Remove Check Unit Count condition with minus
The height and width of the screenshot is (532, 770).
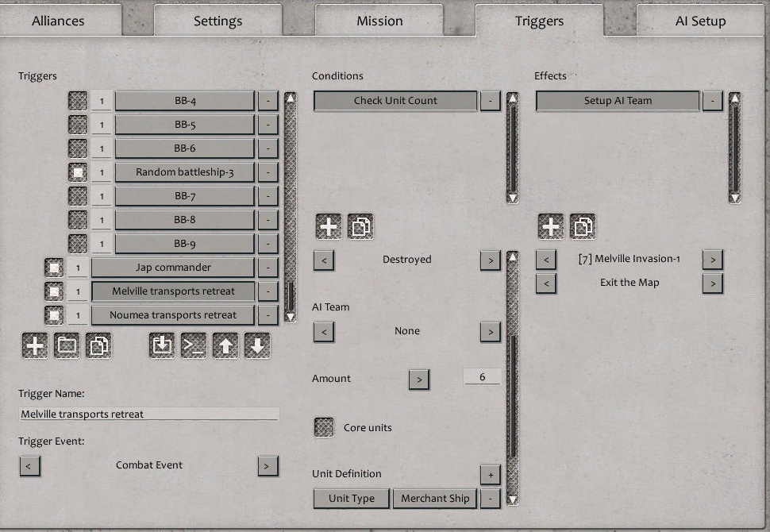point(490,101)
